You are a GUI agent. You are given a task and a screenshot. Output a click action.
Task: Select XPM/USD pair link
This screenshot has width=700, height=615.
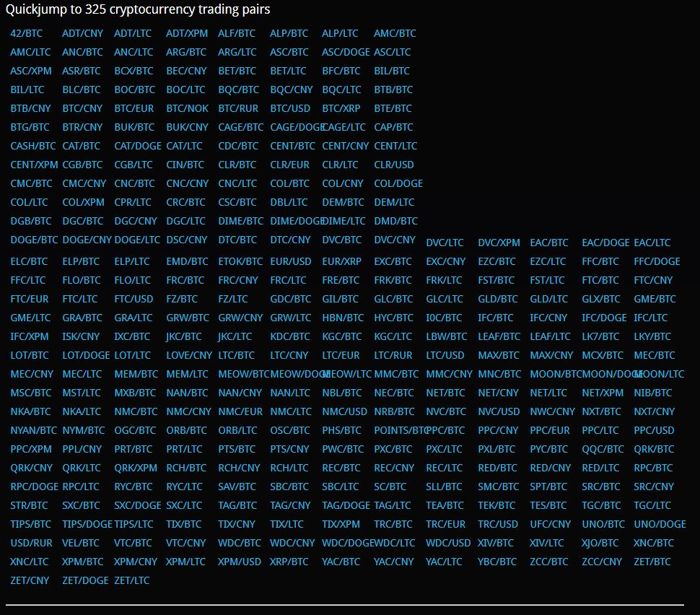[239, 562]
